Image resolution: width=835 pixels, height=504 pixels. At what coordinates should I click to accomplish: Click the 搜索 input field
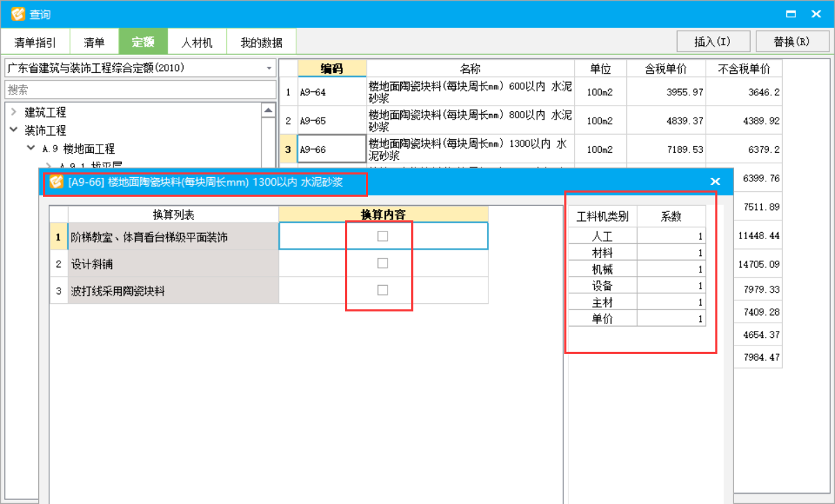pos(139,90)
